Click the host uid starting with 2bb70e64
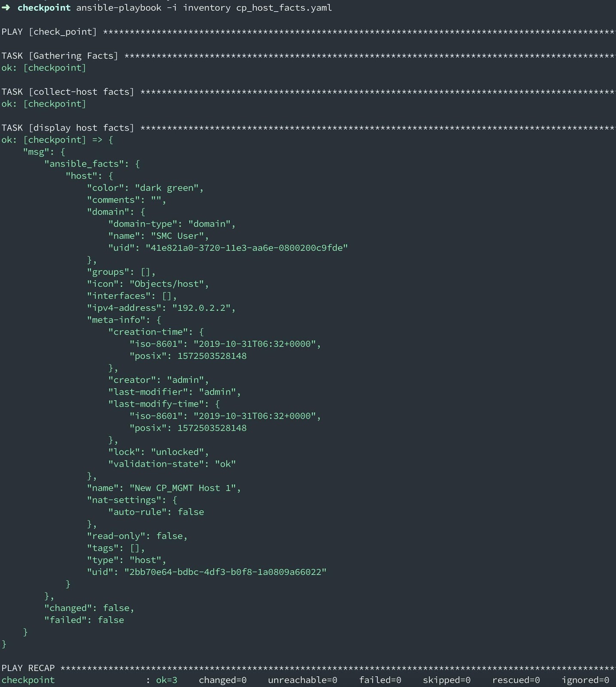This screenshot has width=616, height=687. (225, 573)
